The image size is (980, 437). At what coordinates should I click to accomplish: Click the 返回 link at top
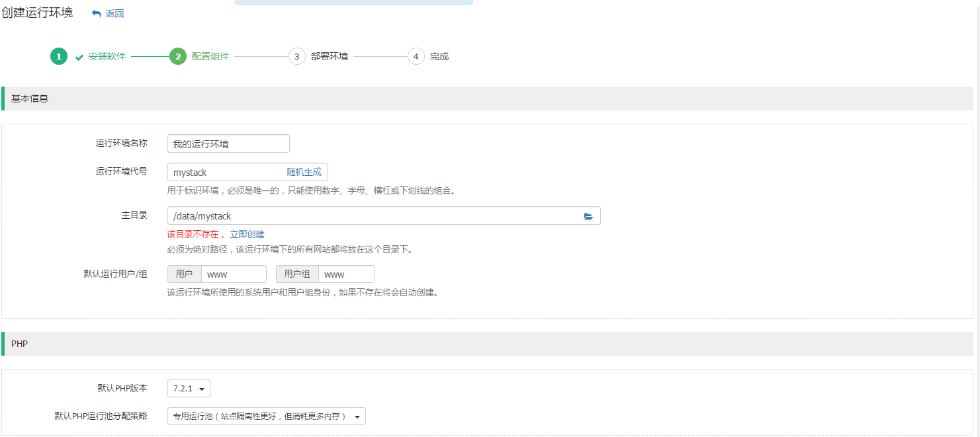[114, 13]
